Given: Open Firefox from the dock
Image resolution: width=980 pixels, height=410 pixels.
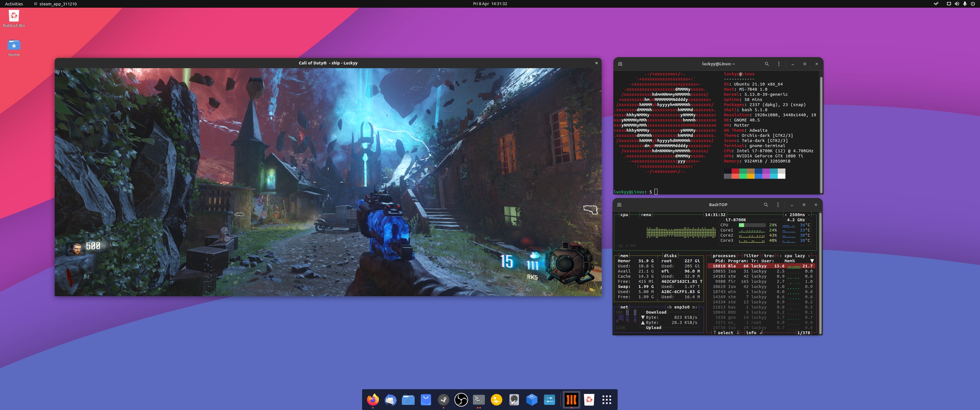Looking at the screenshot, I should coord(373,399).
